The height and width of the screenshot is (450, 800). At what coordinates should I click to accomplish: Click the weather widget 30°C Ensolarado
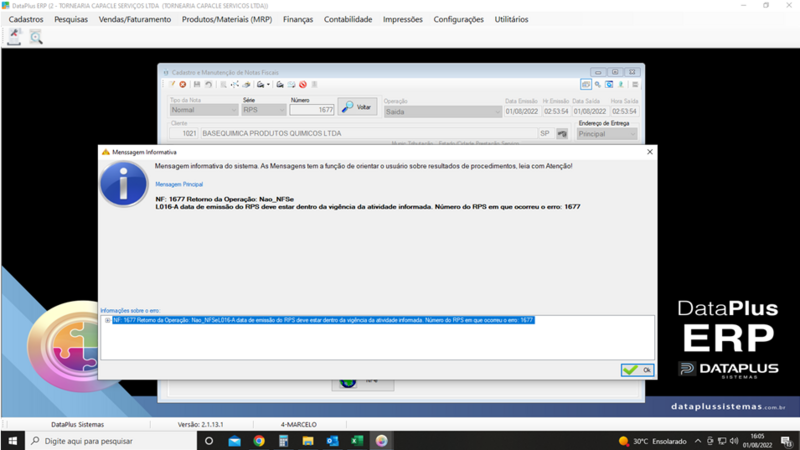click(653, 441)
